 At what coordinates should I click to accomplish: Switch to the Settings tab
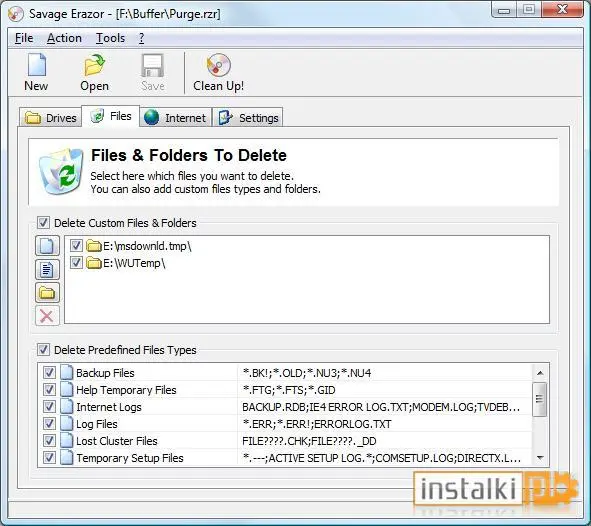[x=248, y=118]
